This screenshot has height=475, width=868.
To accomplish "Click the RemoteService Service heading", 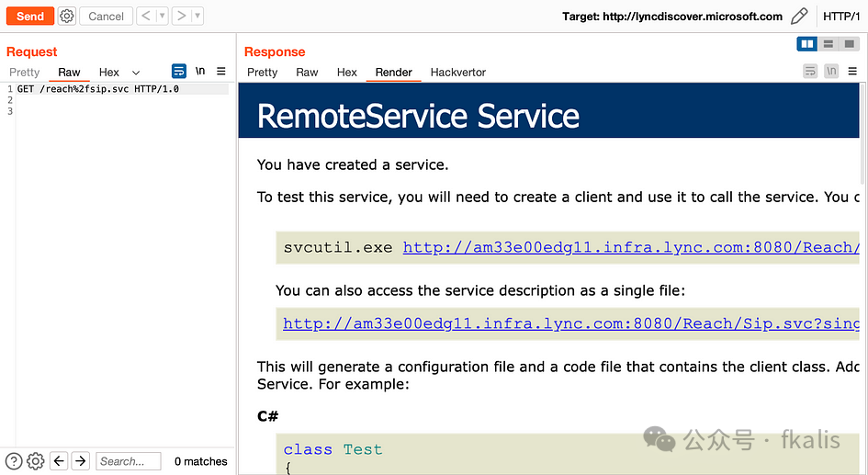I will [418, 117].
